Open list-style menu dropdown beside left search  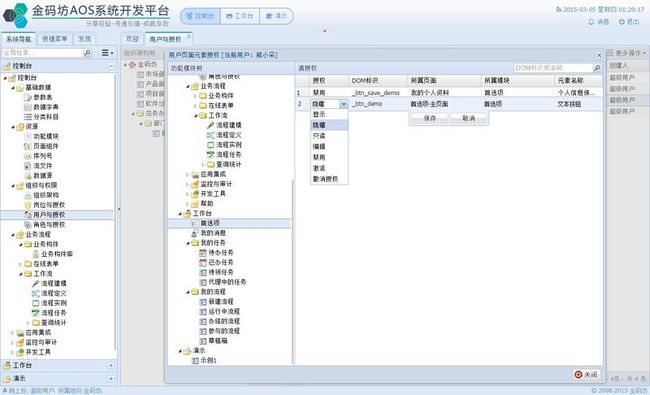tap(107, 53)
